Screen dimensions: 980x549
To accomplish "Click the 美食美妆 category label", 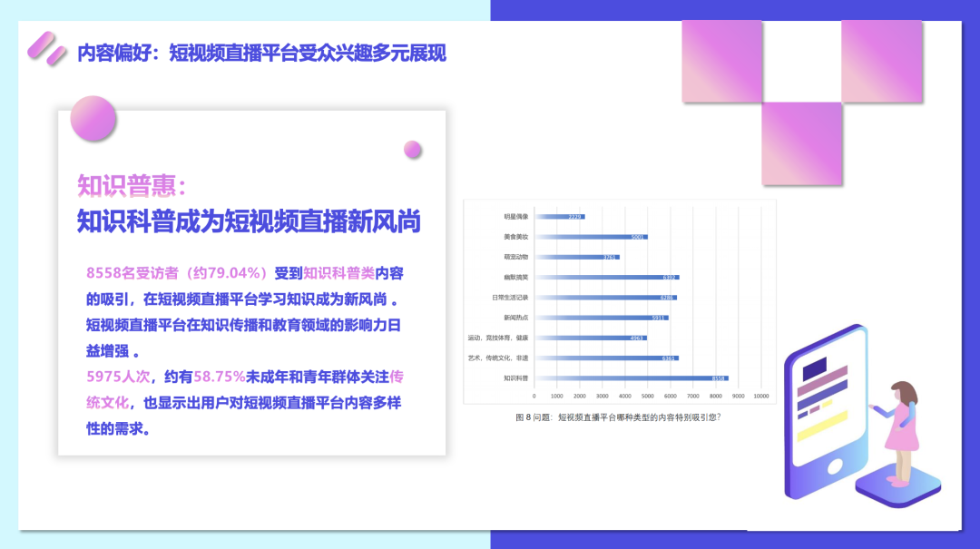I will pyautogui.click(x=515, y=237).
